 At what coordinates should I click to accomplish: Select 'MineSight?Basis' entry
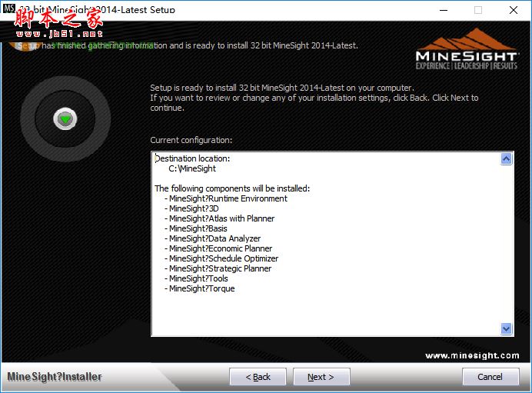[198, 228]
